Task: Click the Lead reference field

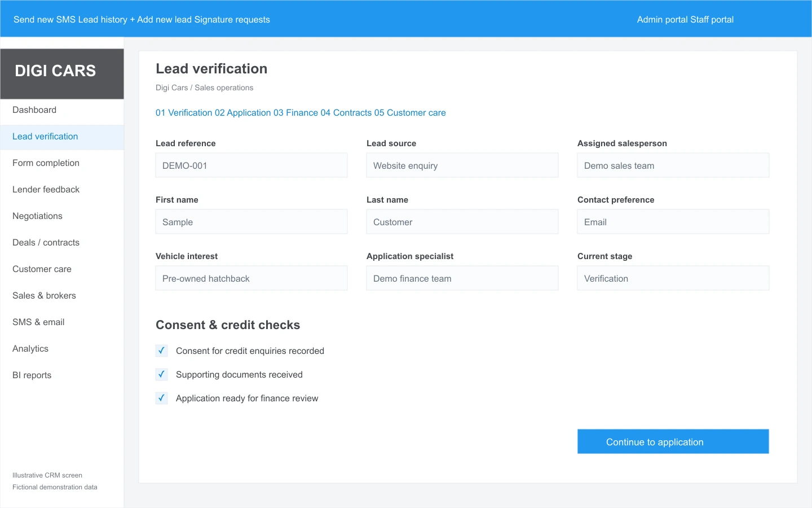Action: click(x=251, y=165)
